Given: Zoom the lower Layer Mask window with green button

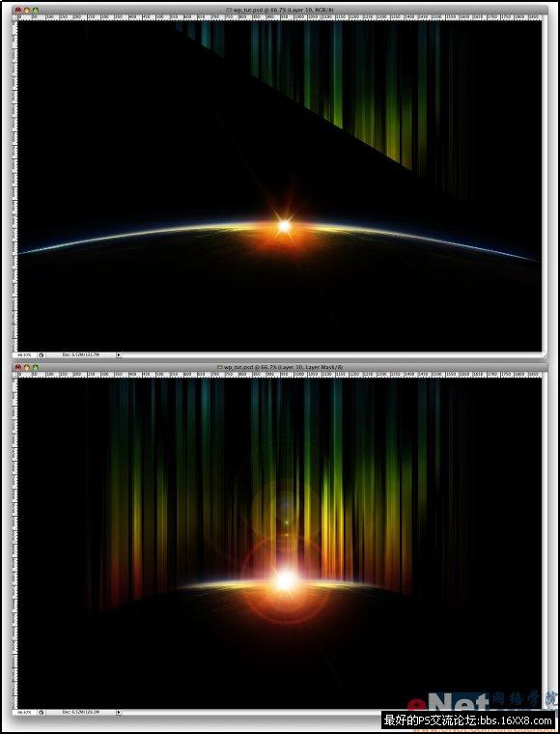Looking at the screenshot, I should point(36,367).
